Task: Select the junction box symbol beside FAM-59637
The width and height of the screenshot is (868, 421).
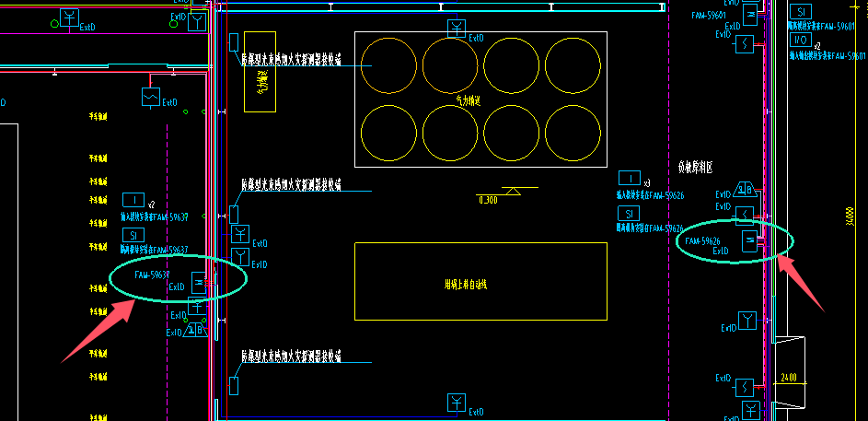Action: click(x=198, y=283)
